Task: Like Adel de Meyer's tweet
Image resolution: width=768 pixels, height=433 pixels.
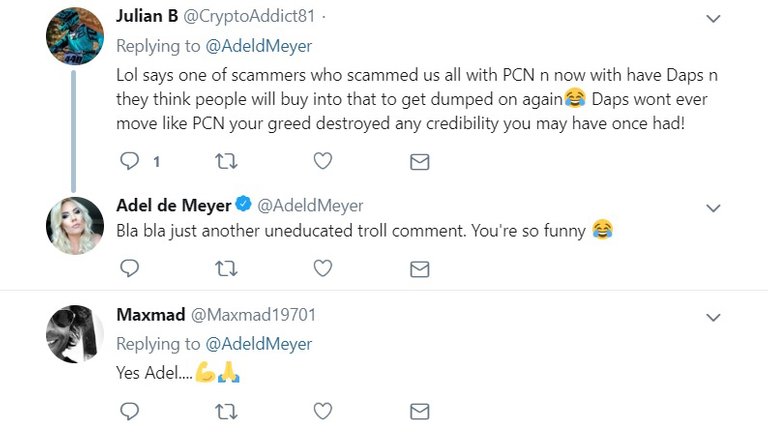Action: [x=323, y=268]
